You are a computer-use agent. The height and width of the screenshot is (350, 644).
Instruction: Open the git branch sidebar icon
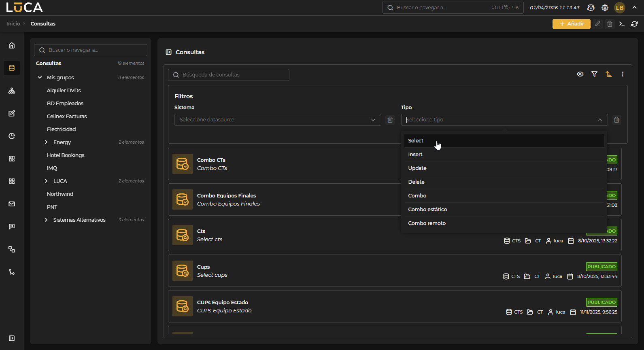pyautogui.click(x=12, y=272)
